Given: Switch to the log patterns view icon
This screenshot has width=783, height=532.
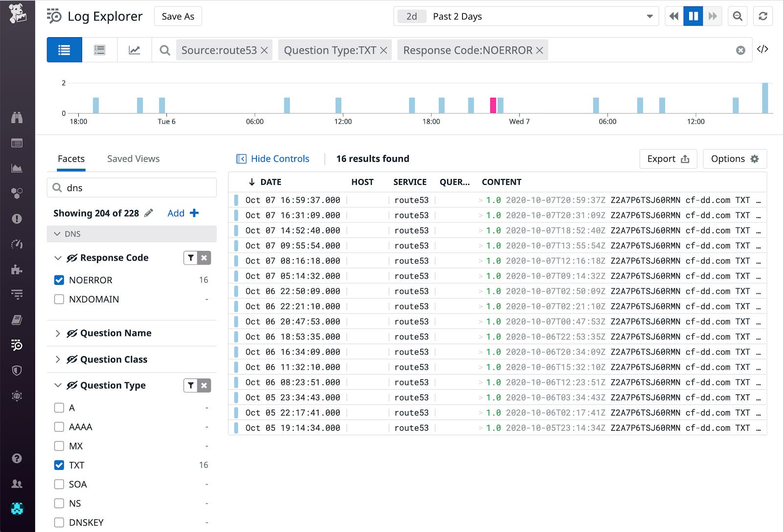Looking at the screenshot, I should (99, 49).
